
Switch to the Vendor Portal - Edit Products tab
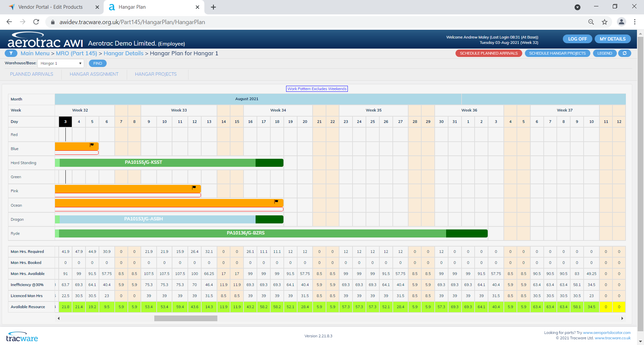coord(50,7)
